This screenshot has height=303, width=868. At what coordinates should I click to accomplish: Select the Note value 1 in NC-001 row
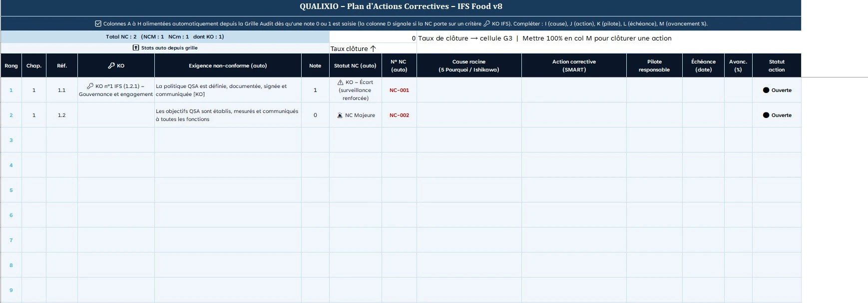click(315, 90)
